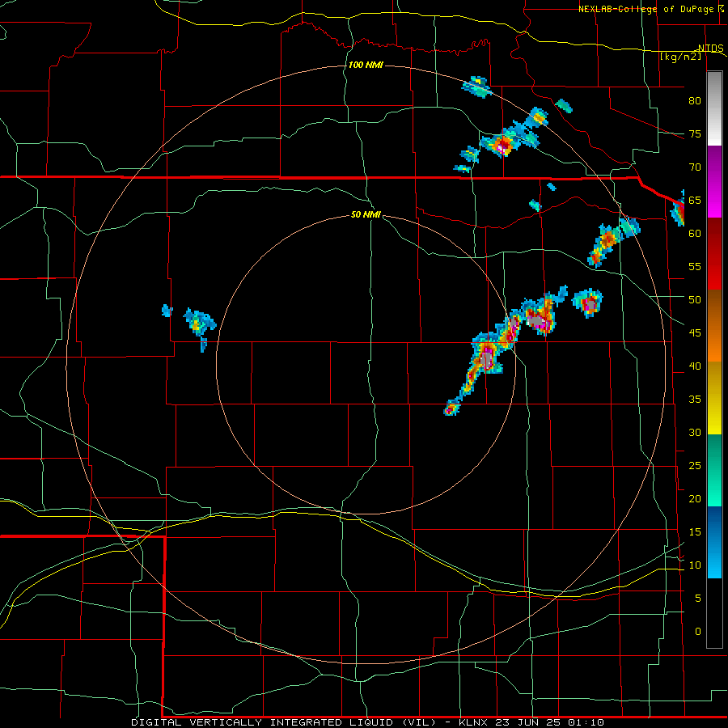Click the 25 value on the VIL scale
This screenshot has width=728, height=728.
coord(695,466)
